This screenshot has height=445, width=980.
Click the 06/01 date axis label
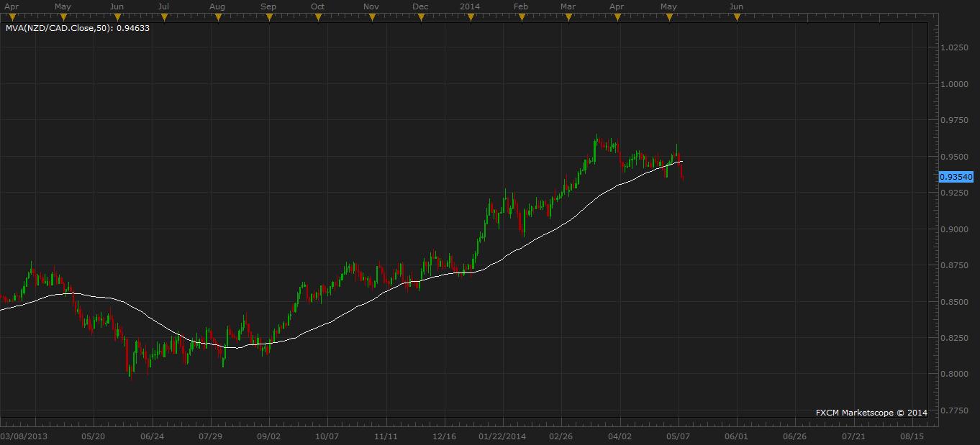(738, 436)
